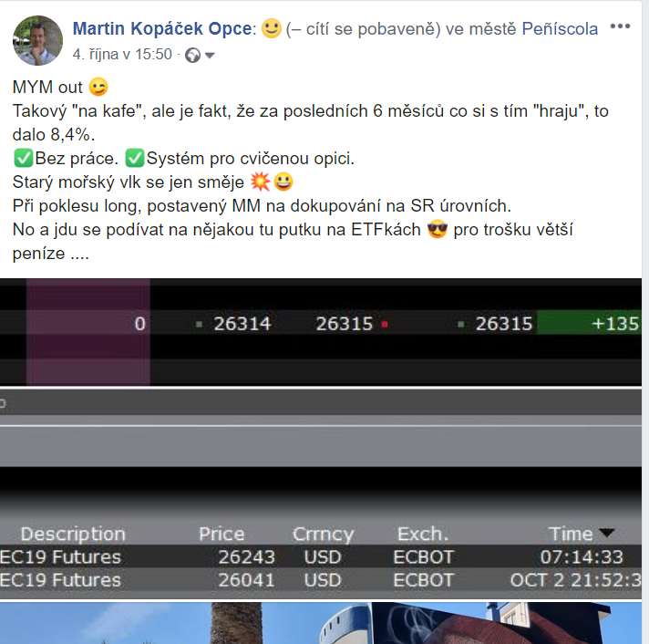Screen dimensions: 649x644
Task: Open the Peñíscola location link
Action: [x=560, y=29]
